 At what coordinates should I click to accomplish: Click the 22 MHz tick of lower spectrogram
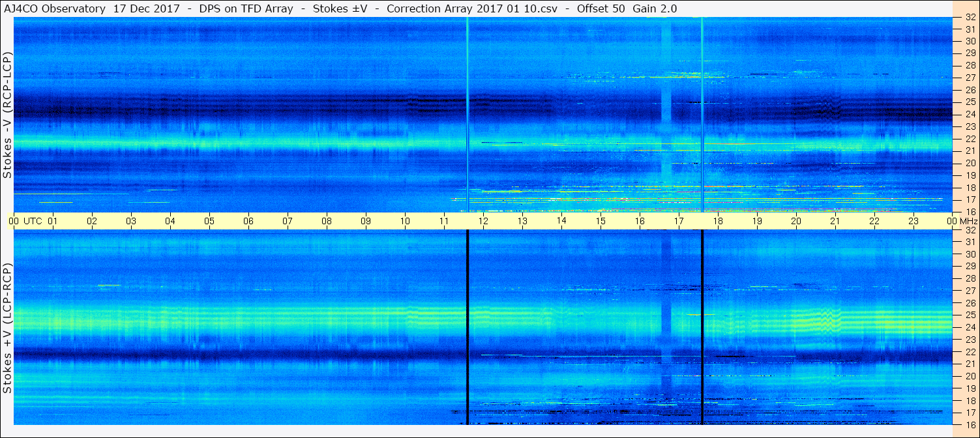pyautogui.click(x=970, y=352)
